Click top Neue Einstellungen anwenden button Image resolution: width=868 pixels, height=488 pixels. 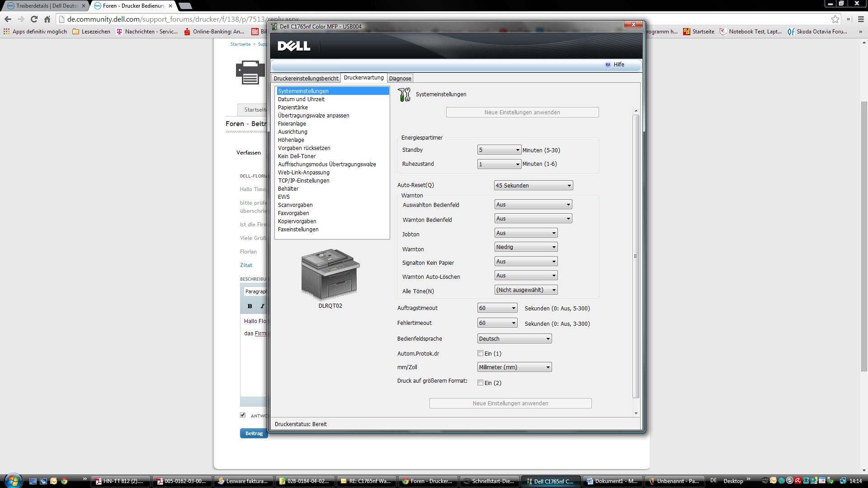coord(522,113)
